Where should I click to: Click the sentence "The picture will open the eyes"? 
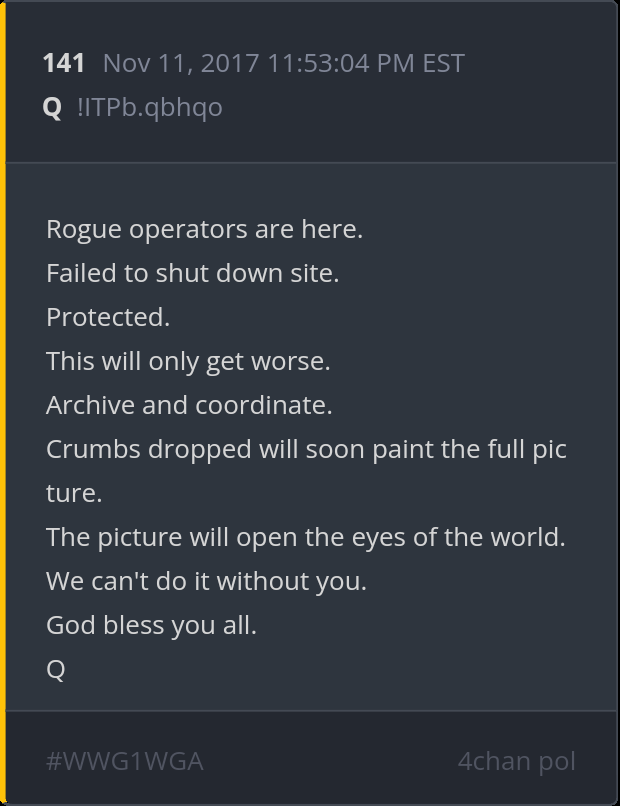click(x=305, y=537)
